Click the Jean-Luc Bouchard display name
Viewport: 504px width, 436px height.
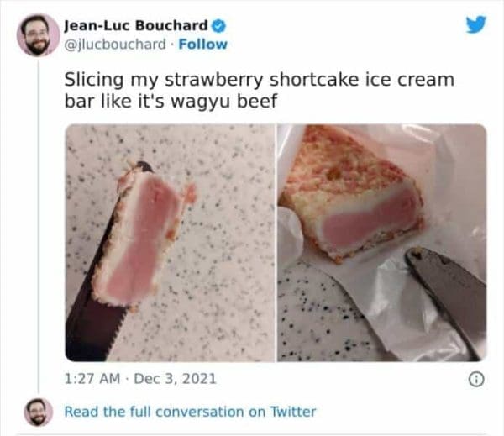click(136, 26)
